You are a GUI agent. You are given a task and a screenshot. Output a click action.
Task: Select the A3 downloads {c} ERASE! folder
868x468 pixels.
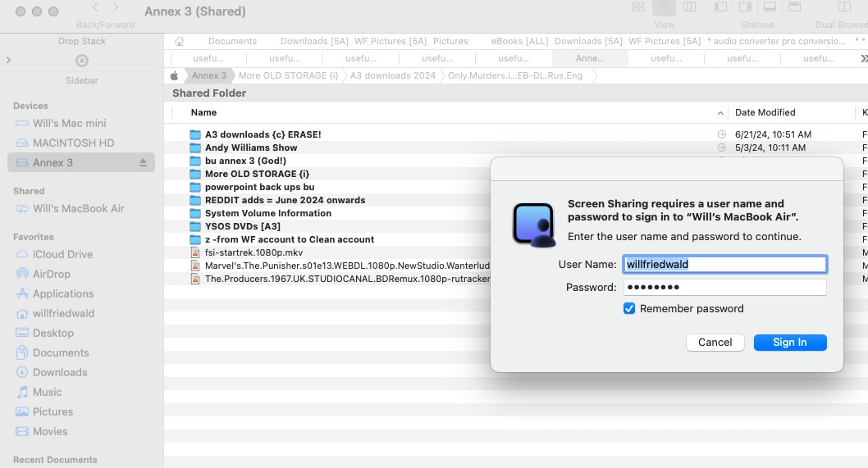[x=263, y=134]
